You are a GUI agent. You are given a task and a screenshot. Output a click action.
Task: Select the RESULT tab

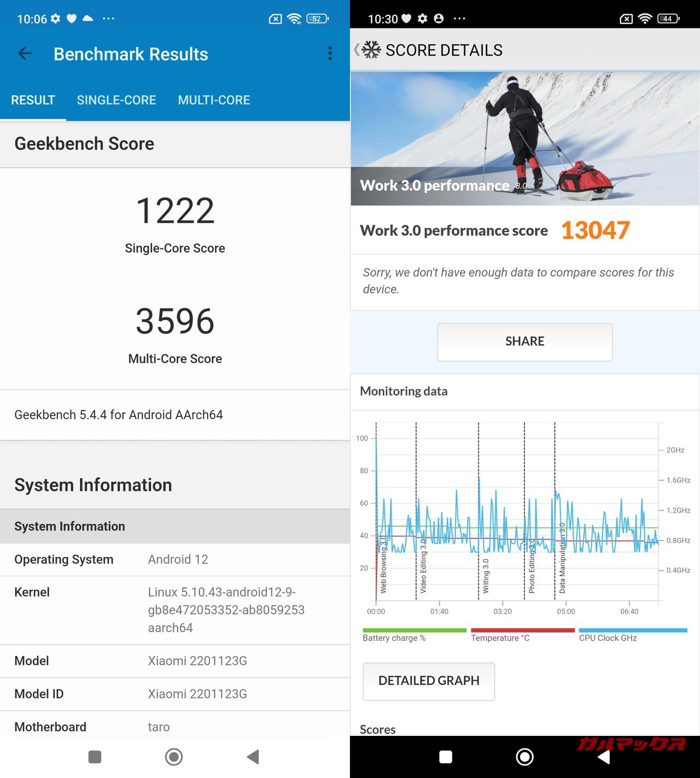[33, 100]
